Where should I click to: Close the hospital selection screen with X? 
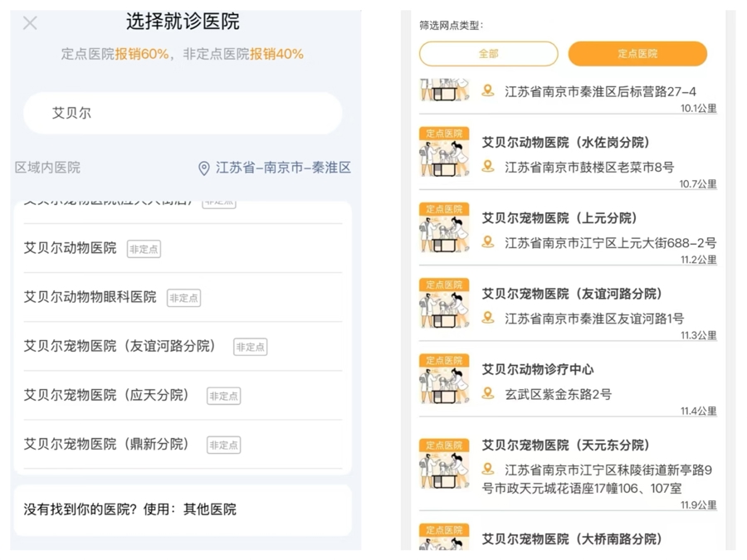[x=30, y=23]
